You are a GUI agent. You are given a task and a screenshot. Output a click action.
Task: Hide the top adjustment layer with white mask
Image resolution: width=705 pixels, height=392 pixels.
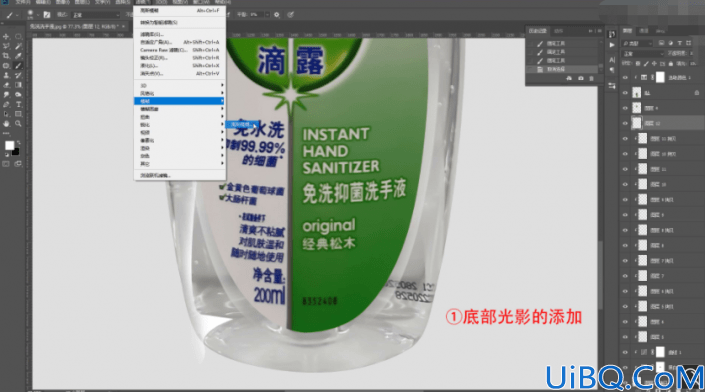[x=625, y=77]
